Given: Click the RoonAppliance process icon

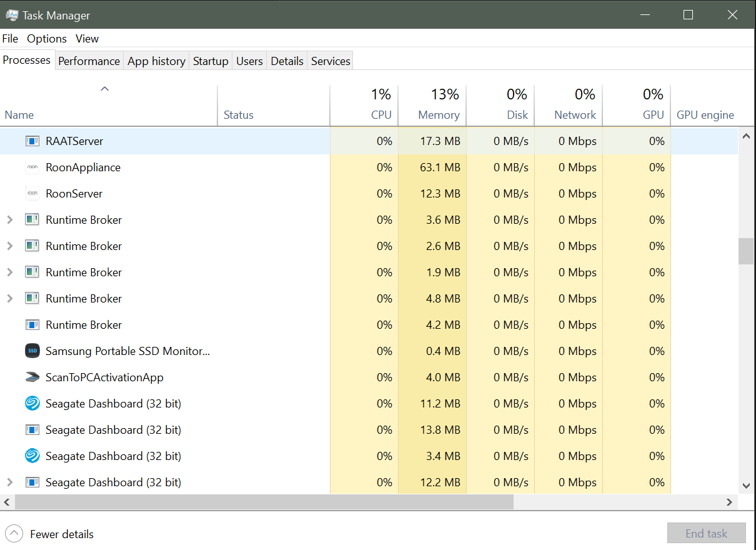Looking at the screenshot, I should coord(32,167).
